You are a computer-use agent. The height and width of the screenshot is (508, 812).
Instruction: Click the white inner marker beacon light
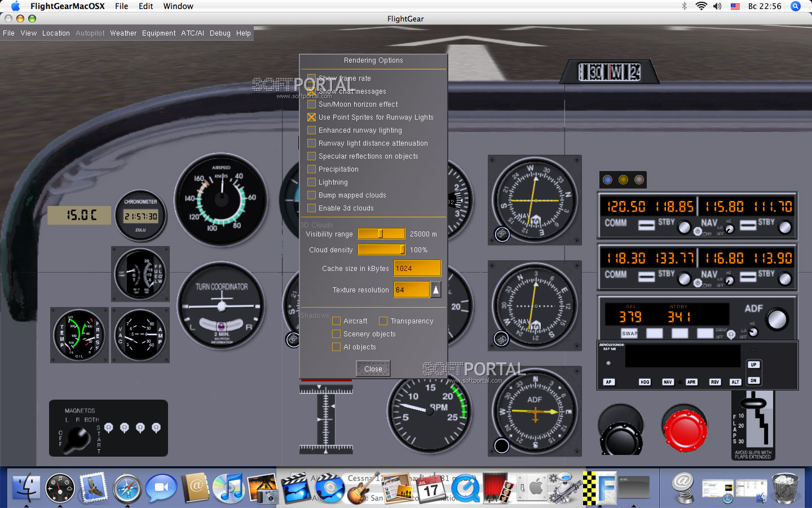[x=639, y=179]
